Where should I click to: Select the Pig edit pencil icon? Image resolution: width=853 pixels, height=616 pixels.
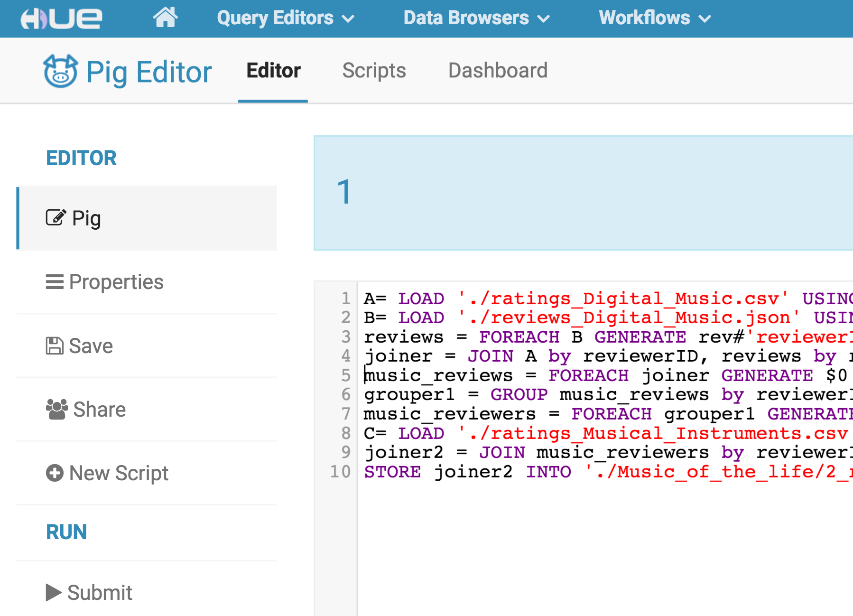(x=56, y=218)
